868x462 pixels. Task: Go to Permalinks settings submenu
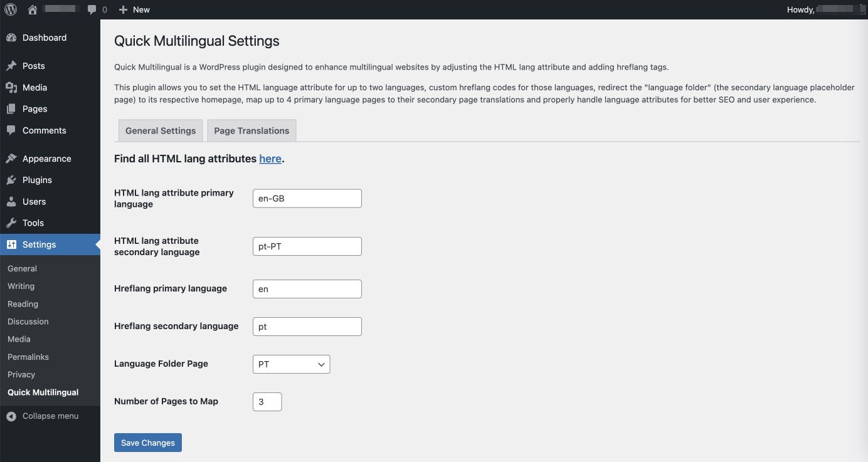point(28,357)
